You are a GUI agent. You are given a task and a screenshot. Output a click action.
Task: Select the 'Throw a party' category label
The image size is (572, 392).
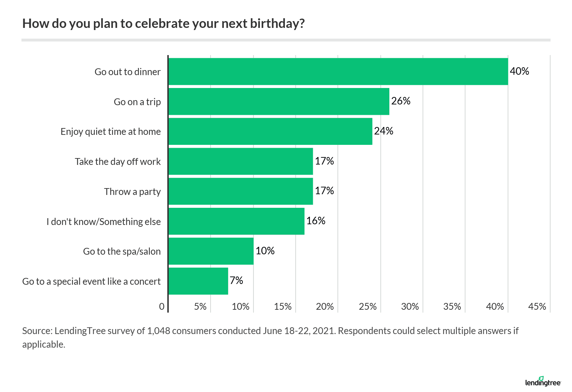[x=132, y=192]
